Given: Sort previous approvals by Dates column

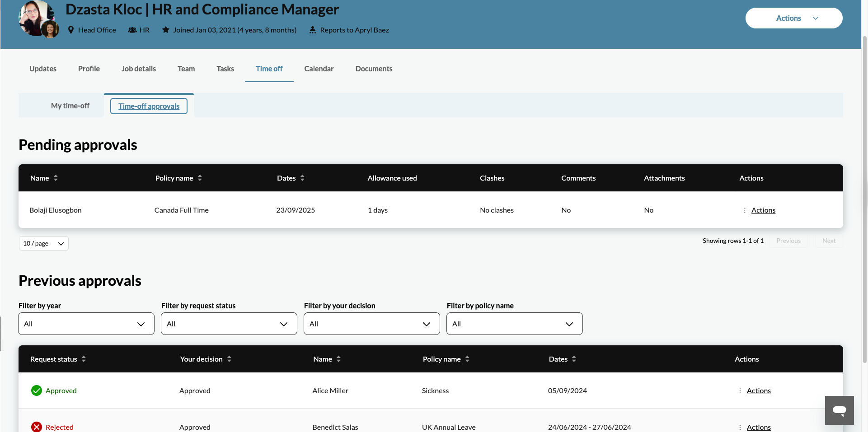Looking at the screenshot, I should (x=574, y=359).
